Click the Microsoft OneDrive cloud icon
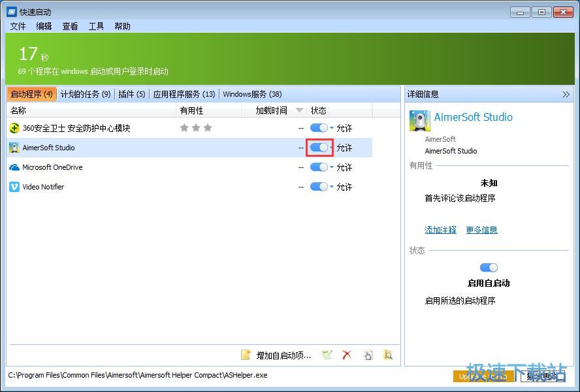Screen dimensions: 580x392 14,167
